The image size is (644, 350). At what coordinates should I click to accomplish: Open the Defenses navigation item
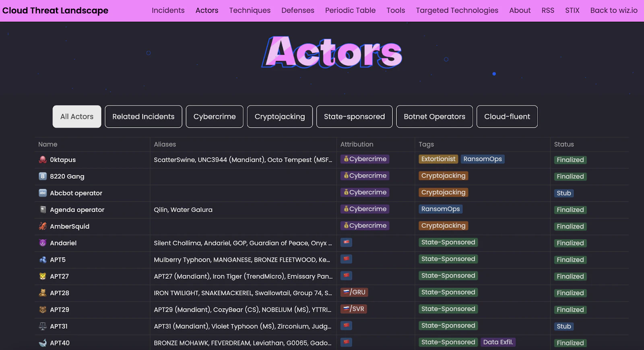coord(298,10)
